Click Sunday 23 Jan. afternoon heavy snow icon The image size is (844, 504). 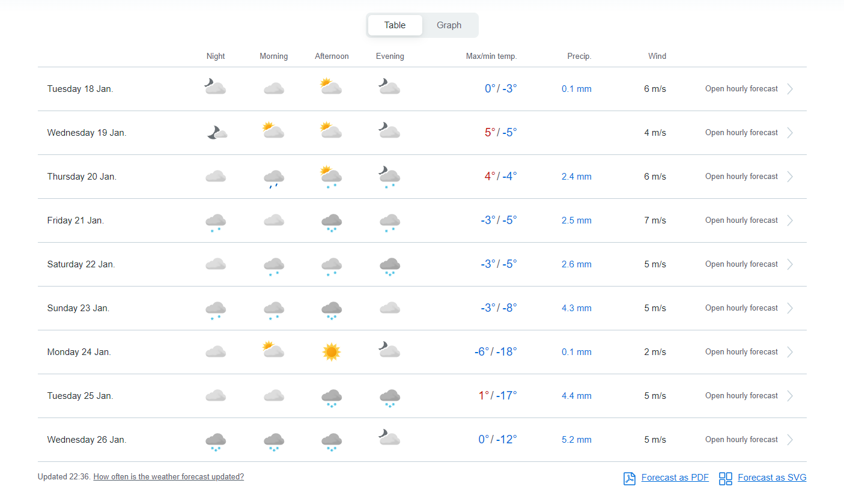point(332,309)
